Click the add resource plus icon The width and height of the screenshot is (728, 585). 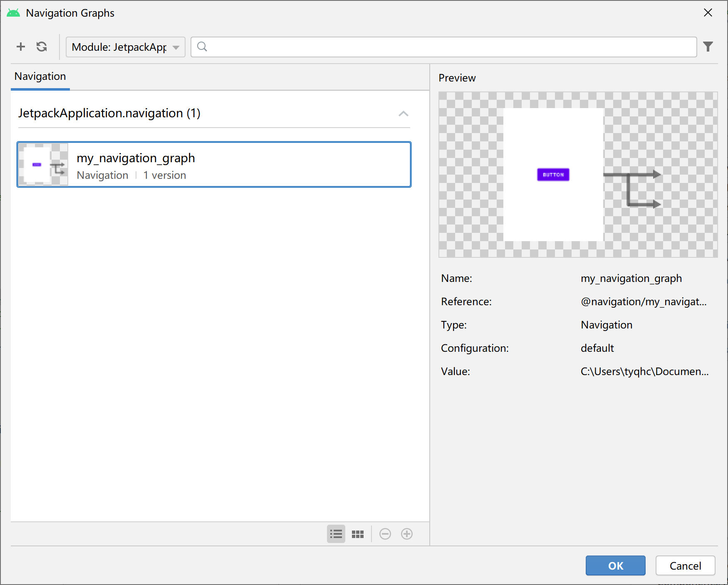pyautogui.click(x=21, y=47)
